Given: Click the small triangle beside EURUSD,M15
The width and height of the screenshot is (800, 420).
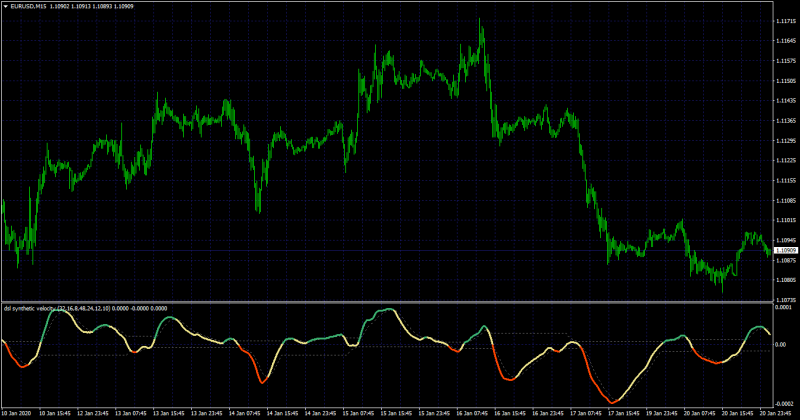Looking at the screenshot, I should click(x=6, y=7).
